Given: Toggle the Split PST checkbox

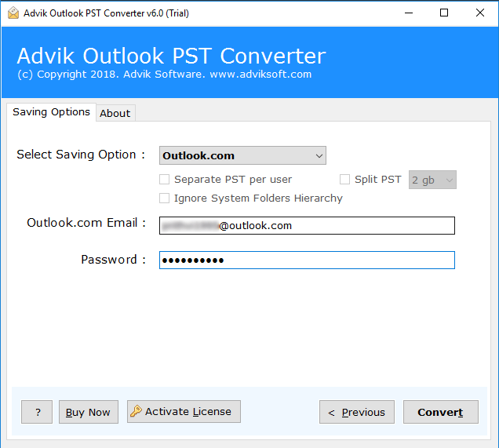Looking at the screenshot, I should coord(344,180).
